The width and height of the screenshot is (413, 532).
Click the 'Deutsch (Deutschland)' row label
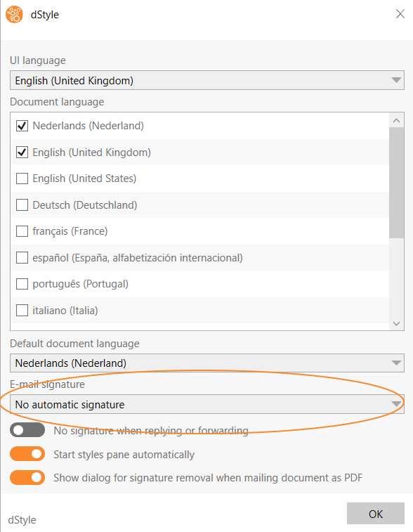[x=85, y=205]
